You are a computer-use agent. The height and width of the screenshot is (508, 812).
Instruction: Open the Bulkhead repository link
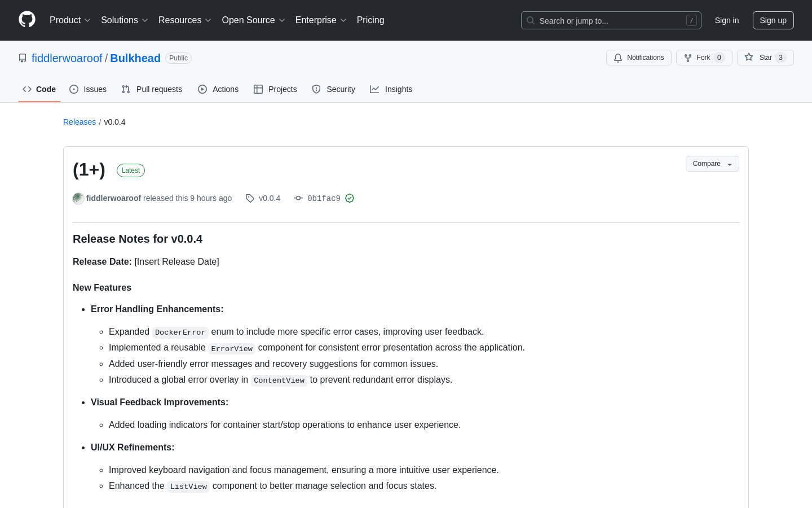pos(135,58)
